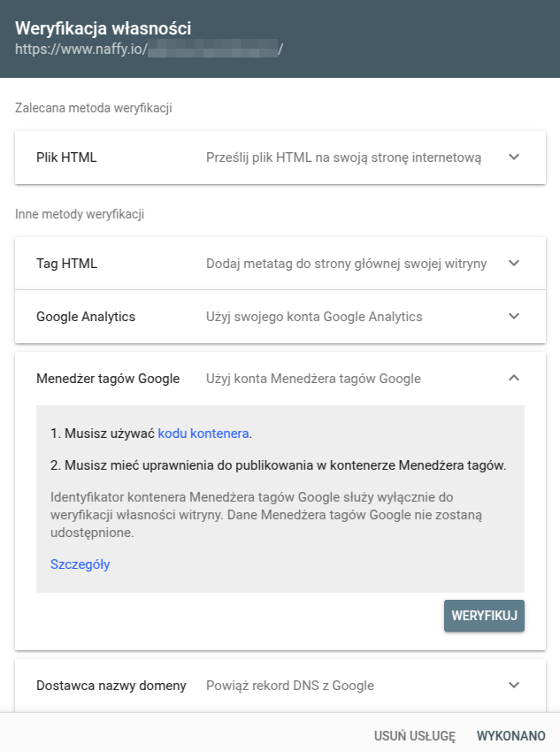Click 'Prześlij plik HTML na swoją stronę' description

click(343, 157)
